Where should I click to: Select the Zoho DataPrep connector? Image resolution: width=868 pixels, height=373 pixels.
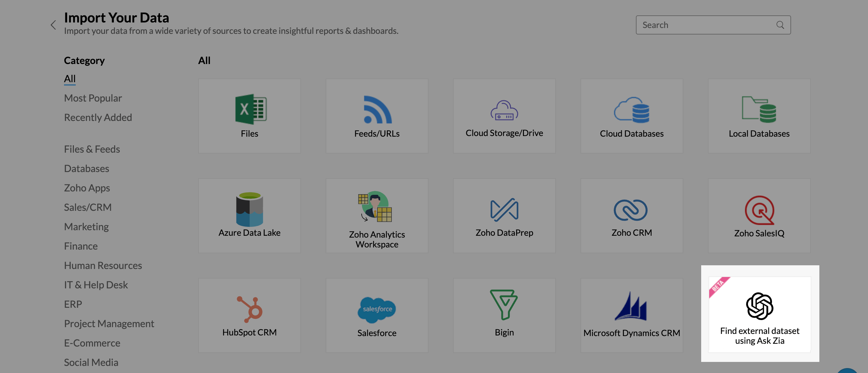tap(504, 216)
